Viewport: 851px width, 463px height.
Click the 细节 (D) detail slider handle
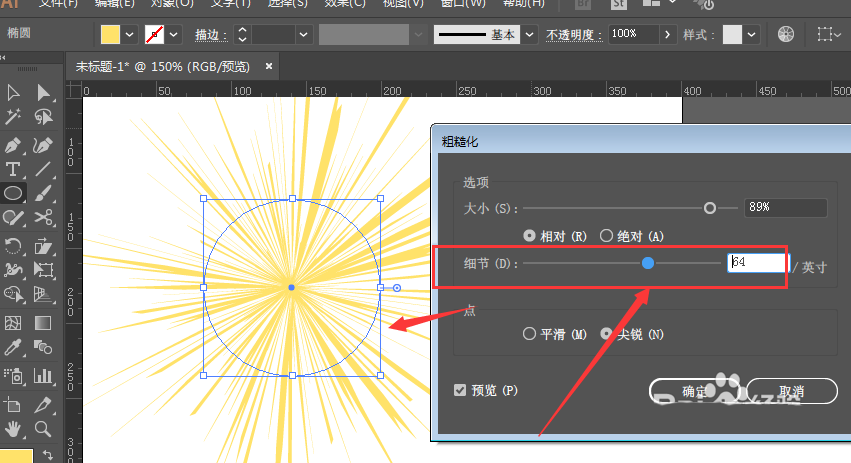click(x=647, y=263)
